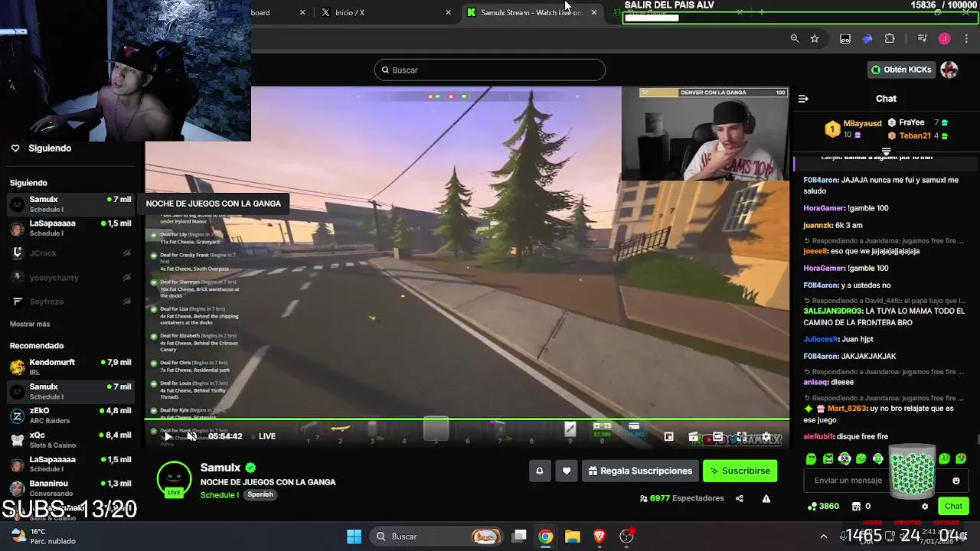Screen dimensions: 980x551
Task: View the 3860 channel points balance
Action: click(x=824, y=507)
